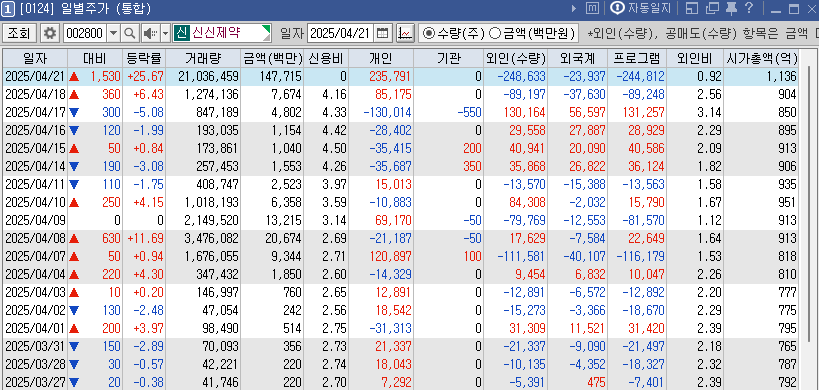Screen dimensions: 819x390
Task: Focus the stock code field 002800
Action: (85, 33)
